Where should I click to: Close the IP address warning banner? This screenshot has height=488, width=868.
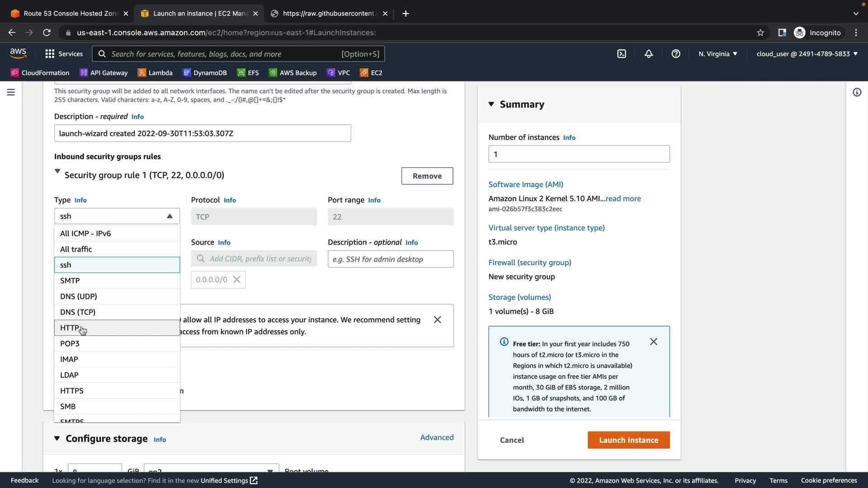pyautogui.click(x=437, y=320)
